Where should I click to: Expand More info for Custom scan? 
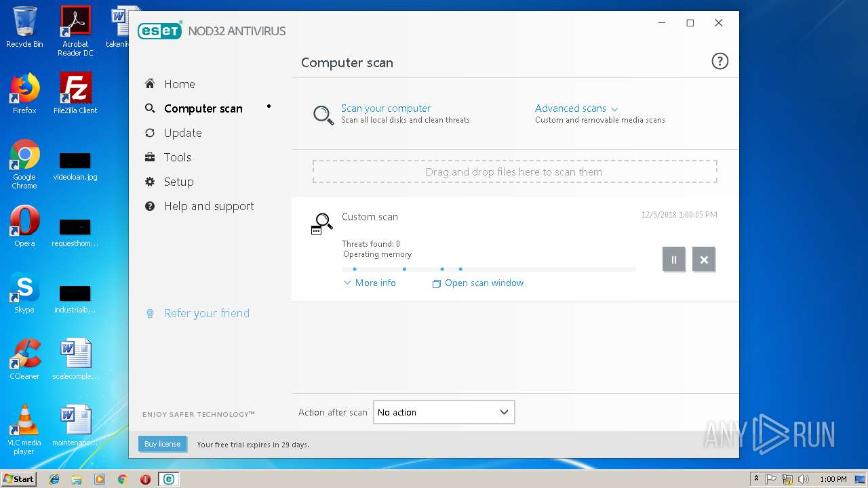370,283
